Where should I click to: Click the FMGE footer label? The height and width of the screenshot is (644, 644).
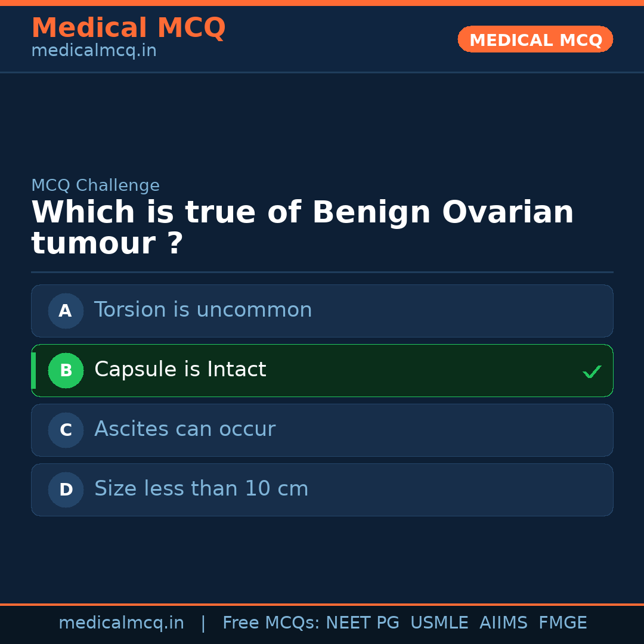[x=562, y=622]
